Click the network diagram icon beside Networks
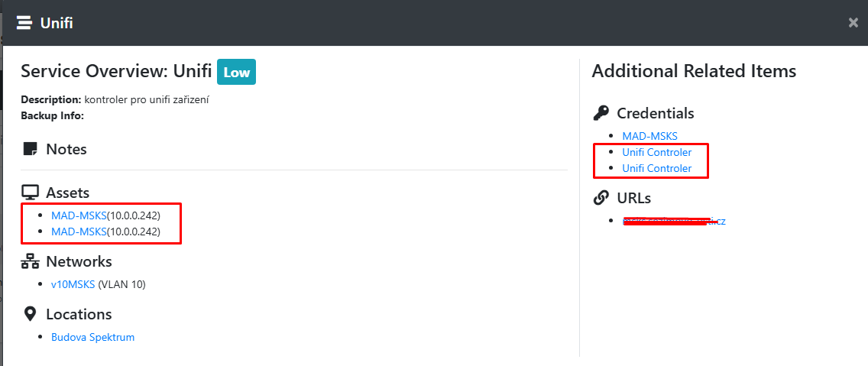This screenshot has width=868, height=366. (31, 262)
